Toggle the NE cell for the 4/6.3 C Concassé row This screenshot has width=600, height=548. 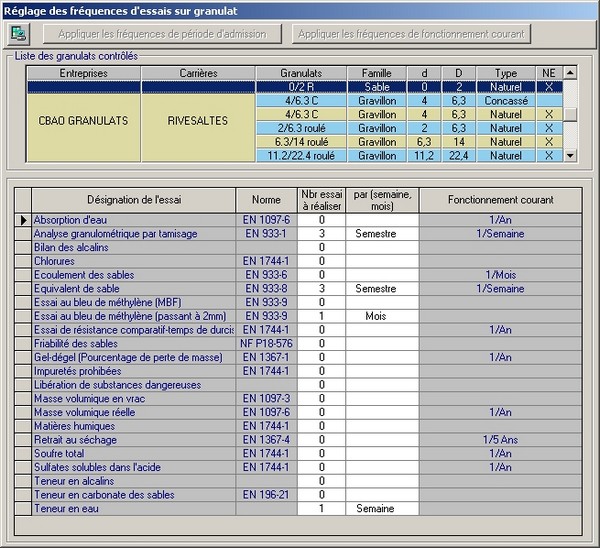pyautogui.click(x=547, y=100)
